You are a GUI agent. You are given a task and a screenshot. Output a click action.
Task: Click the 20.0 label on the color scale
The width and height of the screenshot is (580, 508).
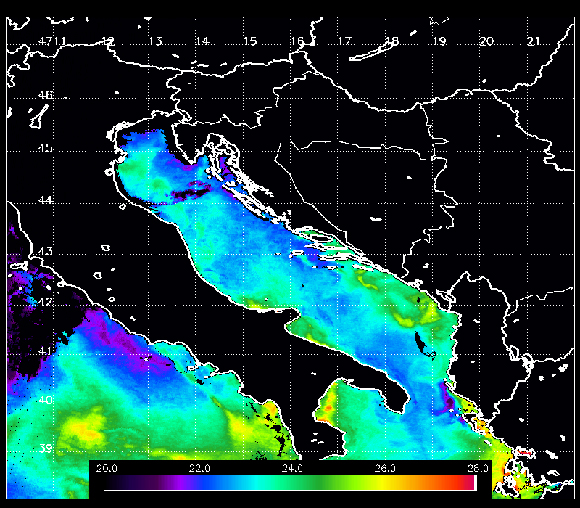(x=107, y=468)
